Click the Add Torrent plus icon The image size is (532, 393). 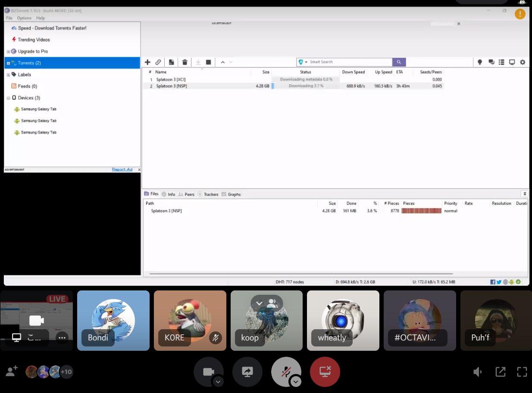point(147,62)
